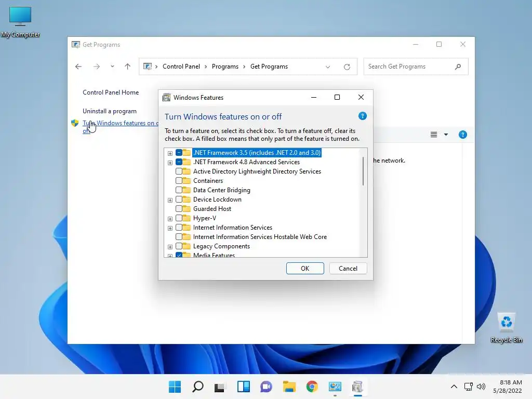Open recent locations dropdown arrow
Image resolution: width=532 pixels, height=399 pixels.
pos(112,66)
